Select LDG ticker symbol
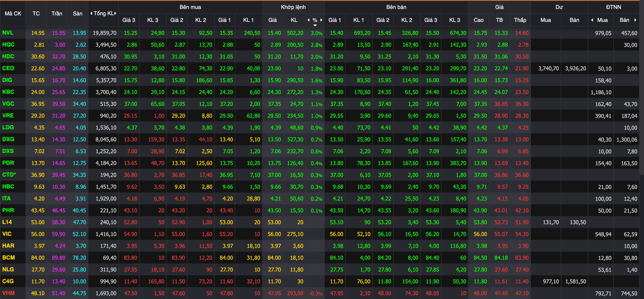This screenshot has height=299, width=644. point(8,127)
